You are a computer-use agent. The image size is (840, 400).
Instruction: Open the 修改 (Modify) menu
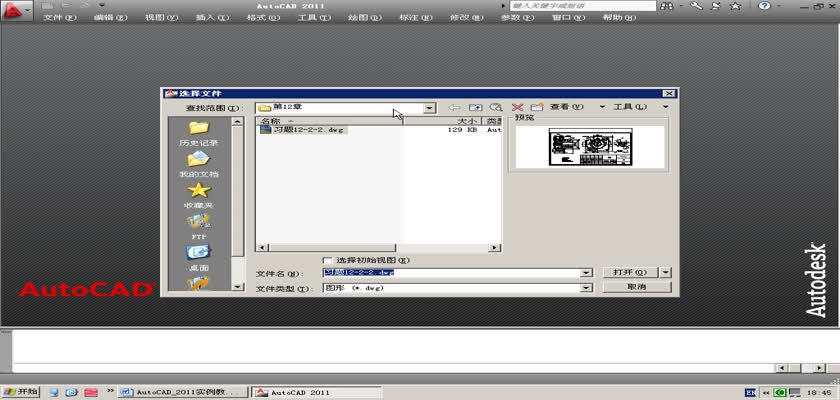[x=467, y=17]
